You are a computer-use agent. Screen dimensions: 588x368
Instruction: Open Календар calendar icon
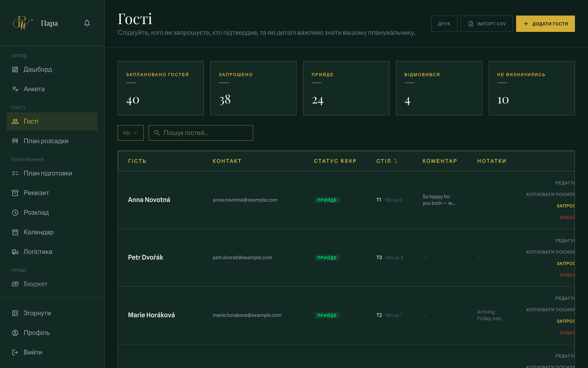point(15,232)
